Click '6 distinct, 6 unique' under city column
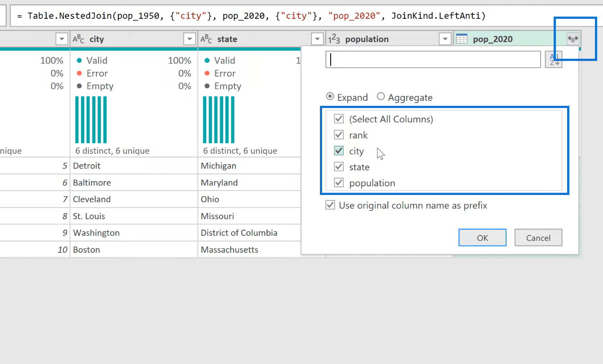Viewport: 603px width, 364px height. click(112, 151)
